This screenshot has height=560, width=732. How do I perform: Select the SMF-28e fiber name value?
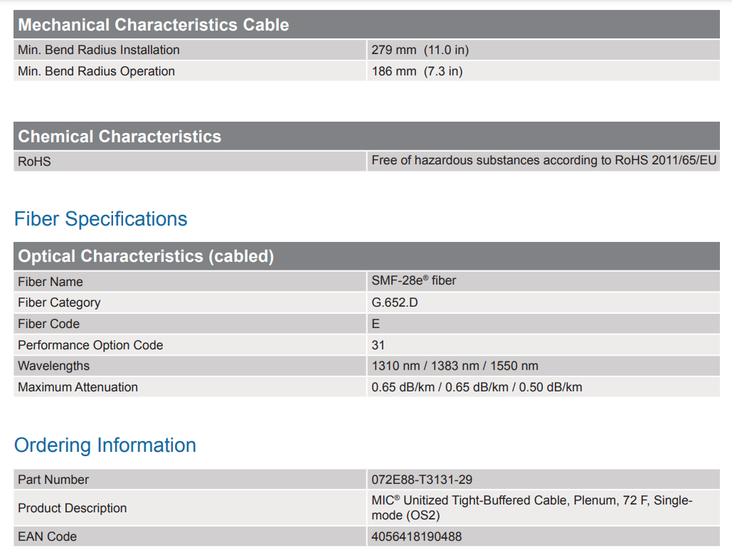tap(413, 281)
